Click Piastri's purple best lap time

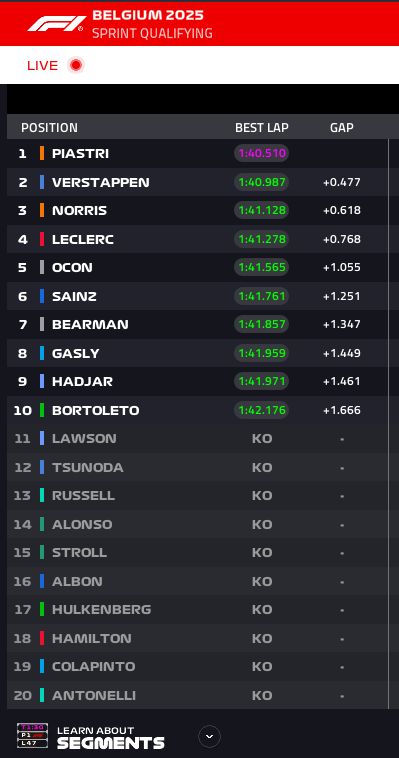click(262, 153)
